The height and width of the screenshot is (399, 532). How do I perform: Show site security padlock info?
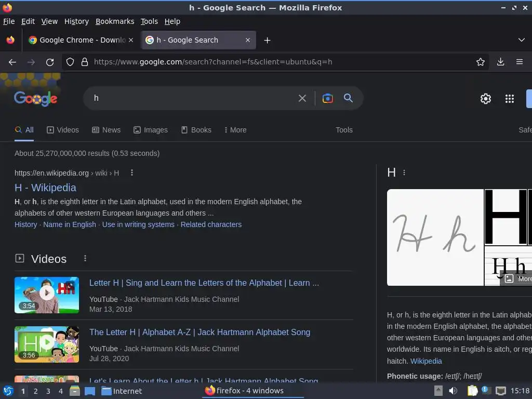point(85,62)
